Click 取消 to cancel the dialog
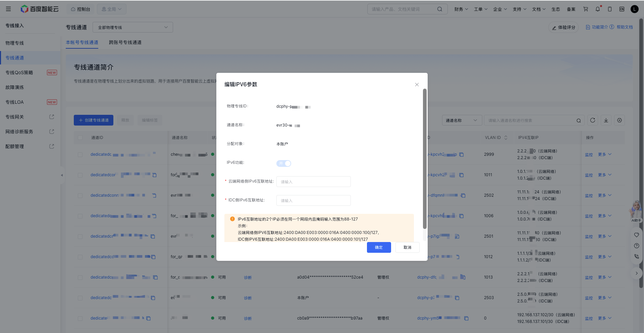The width and height of the screenshot is (644, 333). tap(408, 247)
